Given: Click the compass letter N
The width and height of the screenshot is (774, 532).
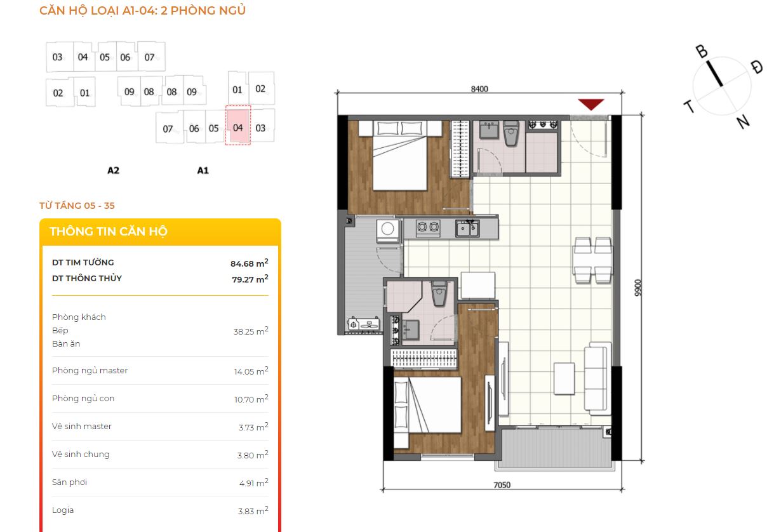Looking at the screenshot, I should (x=743, y=122).
